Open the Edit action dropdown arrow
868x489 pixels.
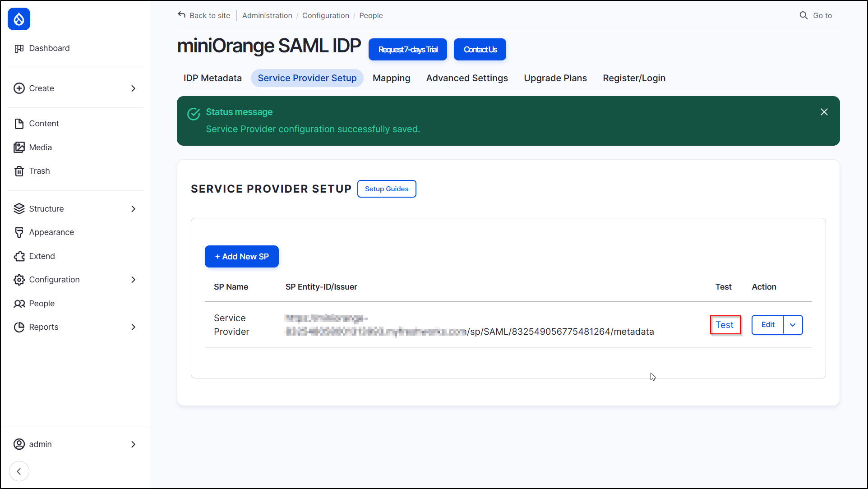click(x=793, y=325)
